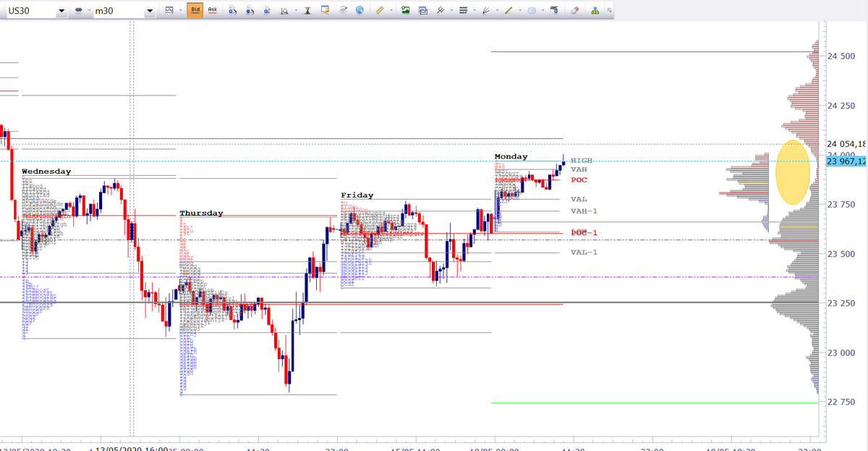The image size is (868, 451).
Task: Expand the ruler tool dropdown arrow
Action: (390, 11)
